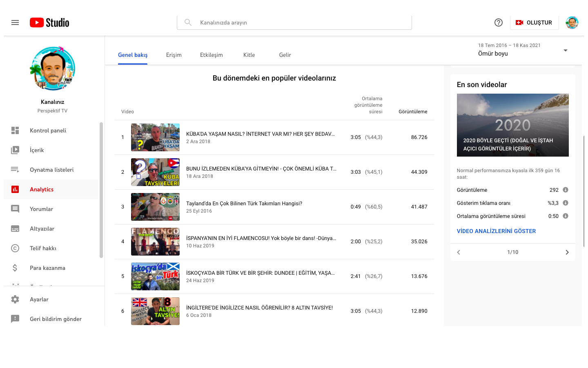The height and width of the screenshot is (368, 588).
Task: Click the Yorumlar comments icon
Action: (x=15, y=209)
